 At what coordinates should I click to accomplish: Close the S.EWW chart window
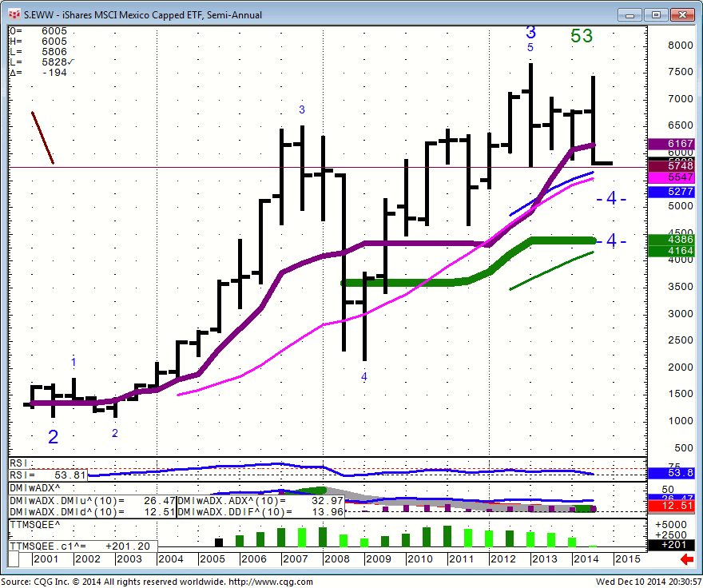click(682, 15)
